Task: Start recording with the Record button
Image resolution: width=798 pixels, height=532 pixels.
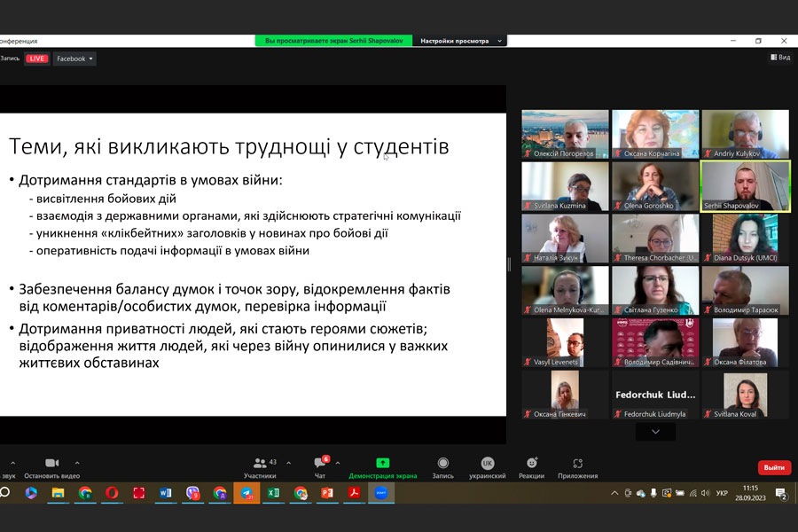Action: 442,464
